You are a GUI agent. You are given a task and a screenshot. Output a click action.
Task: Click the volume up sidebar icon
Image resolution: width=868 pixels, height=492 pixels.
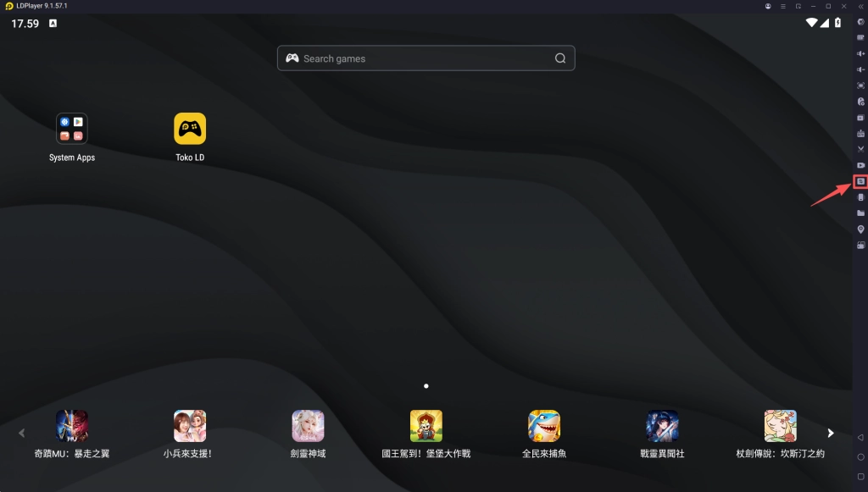[x=860, y=53]
